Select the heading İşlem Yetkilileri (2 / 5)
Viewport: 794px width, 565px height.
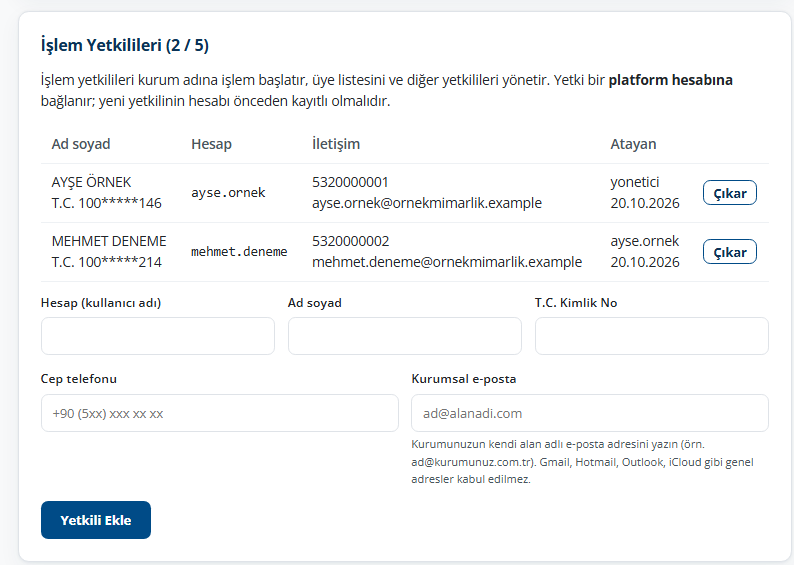point(125,45)
